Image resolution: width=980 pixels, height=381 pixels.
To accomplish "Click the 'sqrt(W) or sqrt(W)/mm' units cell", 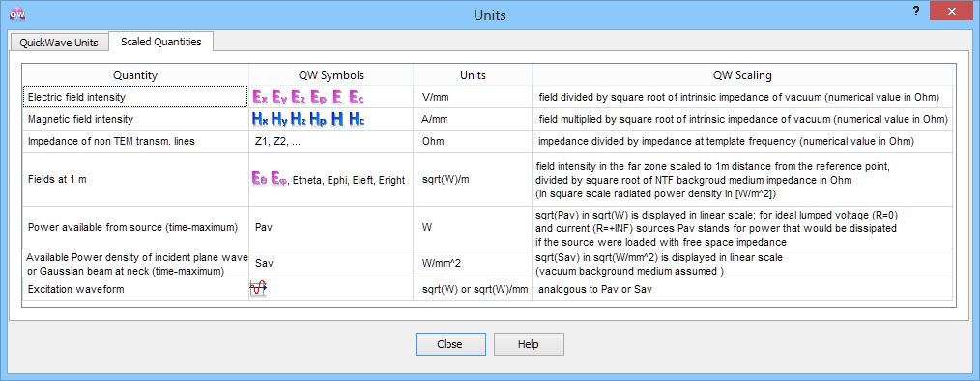I will tap(473, 290).
